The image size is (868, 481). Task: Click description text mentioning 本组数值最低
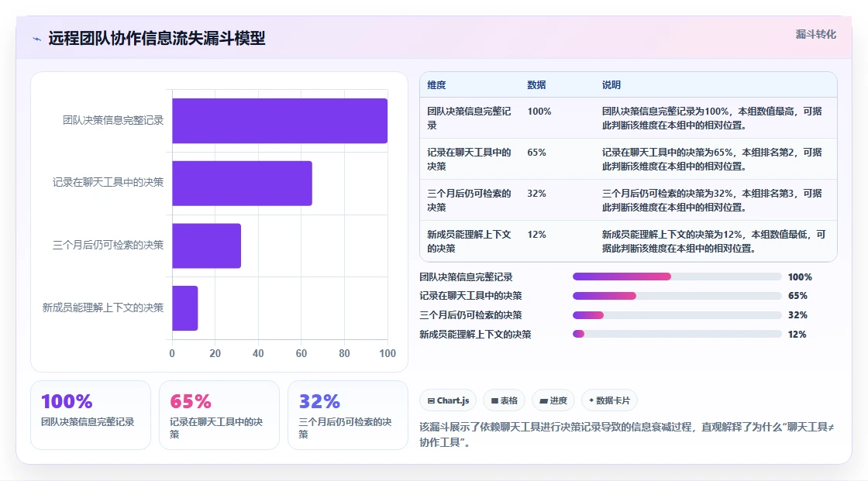click(x=714, y=242)
